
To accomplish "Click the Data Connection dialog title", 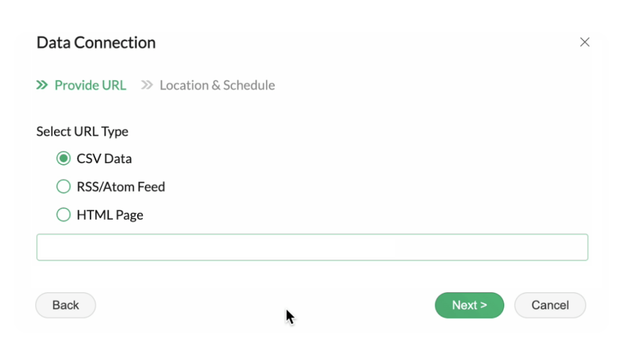I will pos(96,42).
